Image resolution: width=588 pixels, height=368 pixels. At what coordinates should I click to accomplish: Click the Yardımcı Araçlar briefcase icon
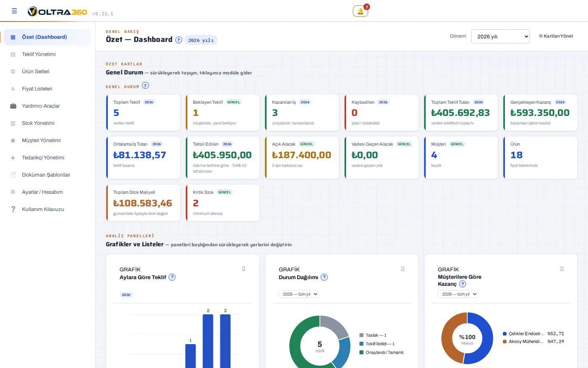(x=13, y=106)
